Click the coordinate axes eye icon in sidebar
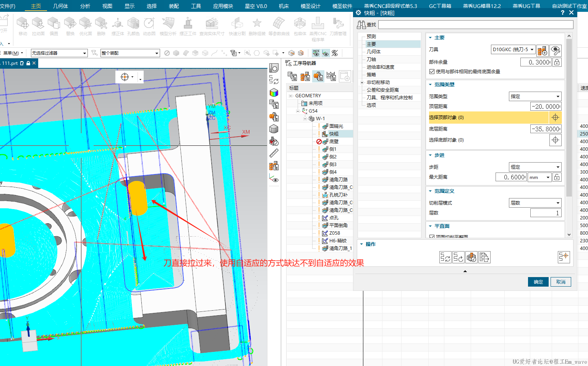Image resolution: width=588 pixels, height=366 pixels. (x=274, y=178)
